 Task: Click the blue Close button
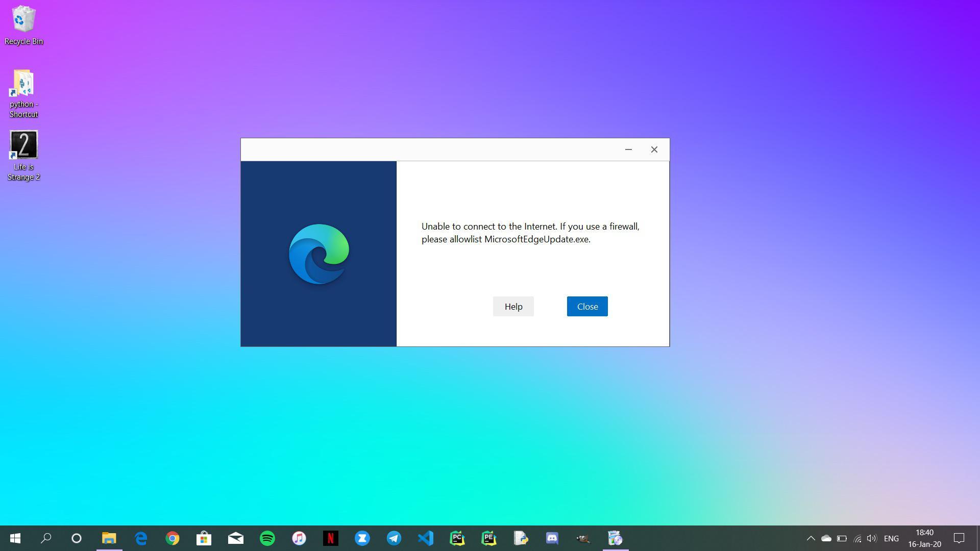587,307
